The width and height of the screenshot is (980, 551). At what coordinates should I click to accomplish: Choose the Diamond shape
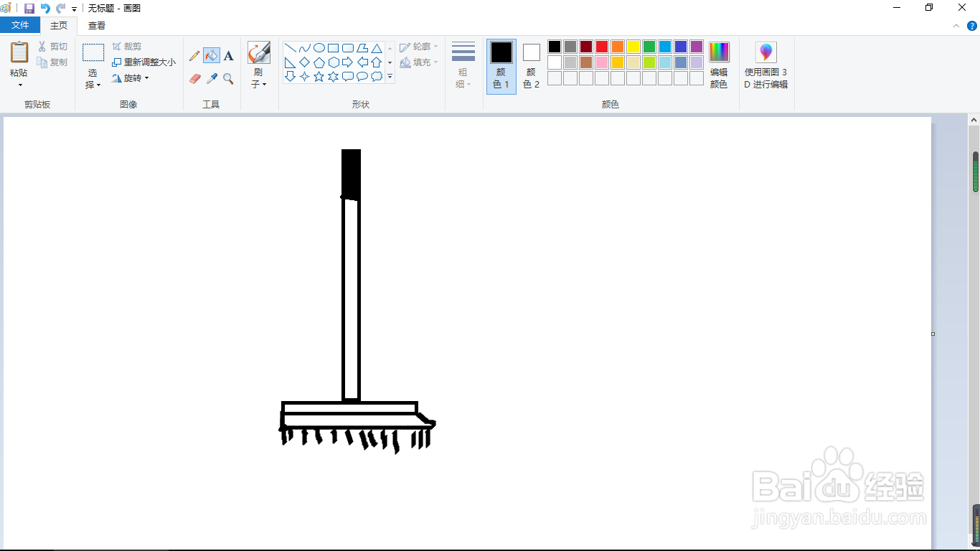click(x=304, y=62)
